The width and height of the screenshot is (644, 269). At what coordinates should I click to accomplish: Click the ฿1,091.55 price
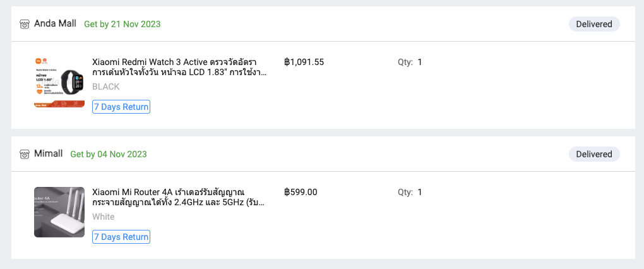304,62
